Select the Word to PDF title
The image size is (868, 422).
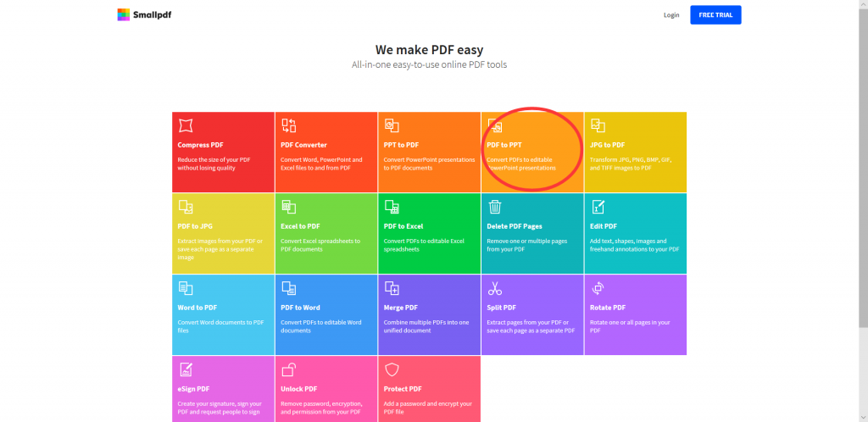197,308
